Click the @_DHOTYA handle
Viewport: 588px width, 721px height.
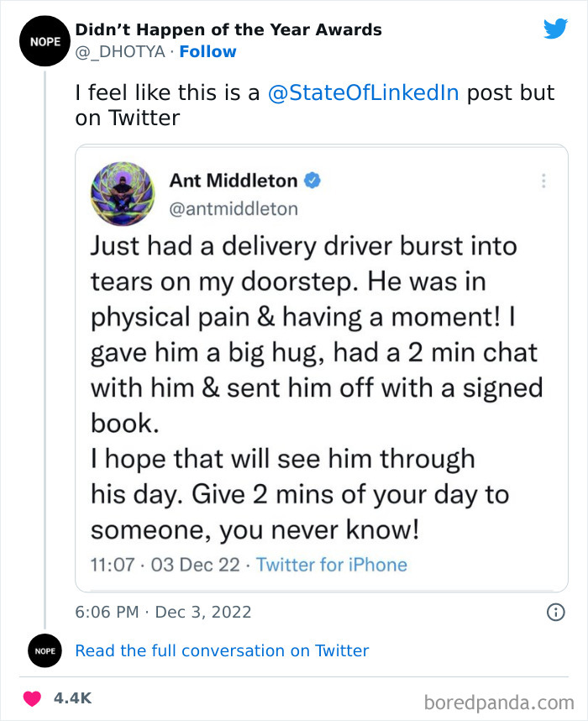tap(119, 51)
